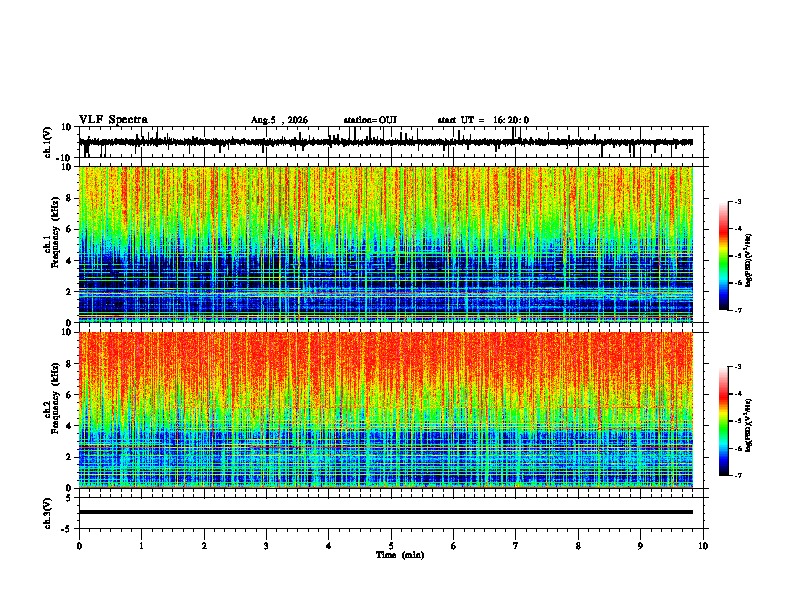The height and width of the screenshot is (612, 792).
Task: Click time axis tick label '7'
Action: [x=516, y=546]
